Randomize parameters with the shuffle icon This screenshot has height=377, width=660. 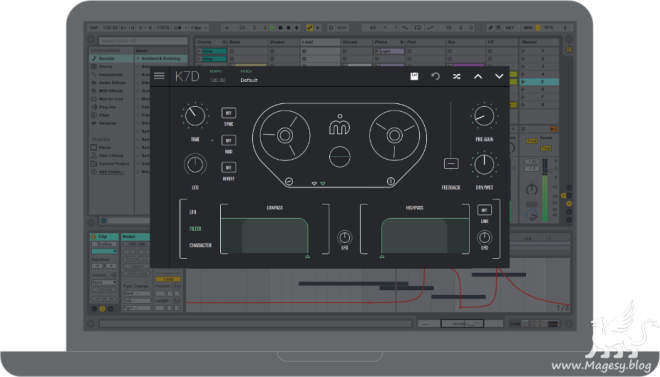click(x=456, y=77)
